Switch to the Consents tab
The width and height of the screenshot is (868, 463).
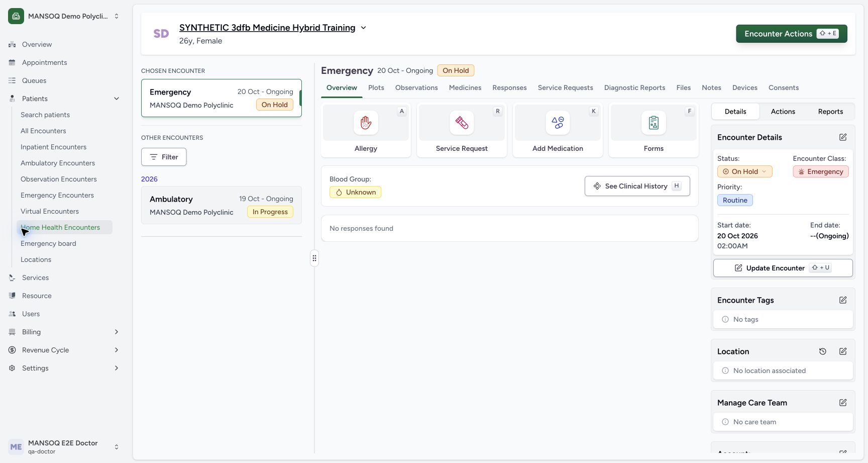click(x=783, y=87)
